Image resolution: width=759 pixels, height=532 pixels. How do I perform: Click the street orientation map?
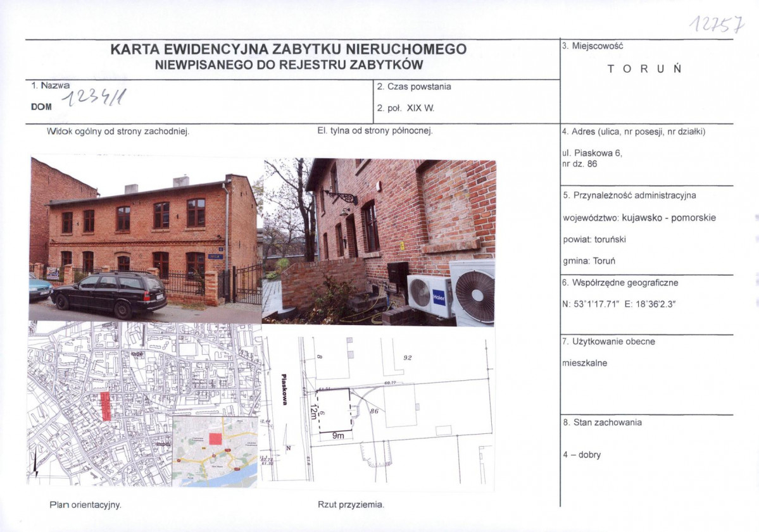(x=144, y=404)
